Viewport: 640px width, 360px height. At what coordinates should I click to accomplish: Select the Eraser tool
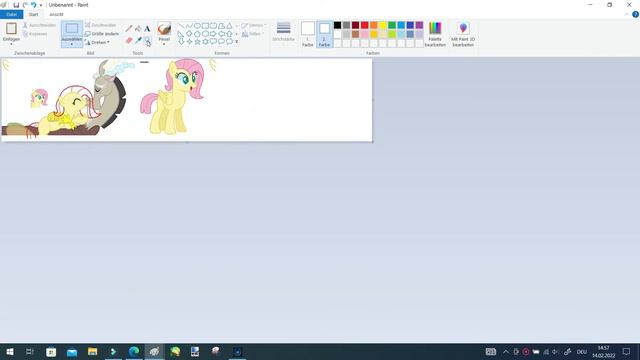[129, 40]
